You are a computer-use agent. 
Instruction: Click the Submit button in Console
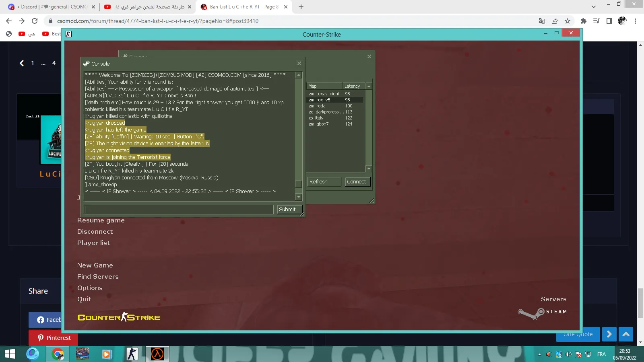coord(289,209)
